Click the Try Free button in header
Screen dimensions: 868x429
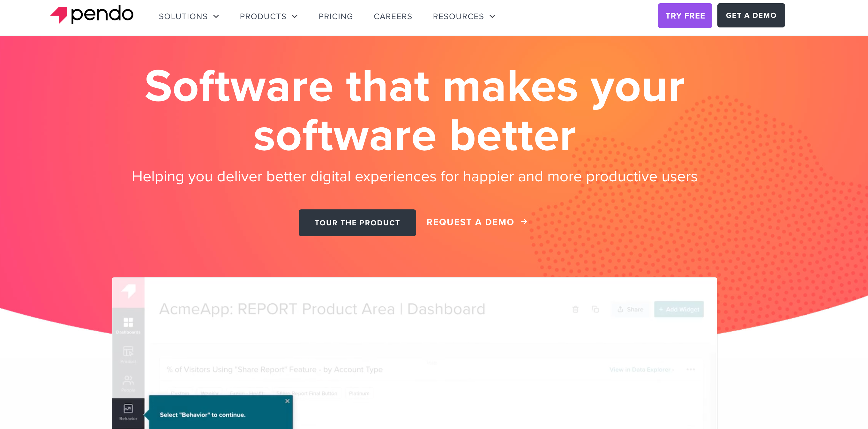tap(685, 16)
